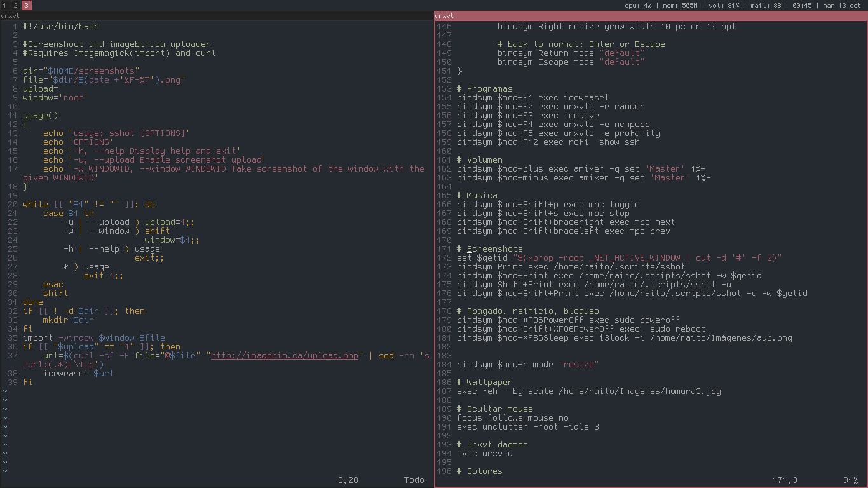
Task: Click the '$mod+Shift+braceright exec mpc next' line
Action: [566, 222]
